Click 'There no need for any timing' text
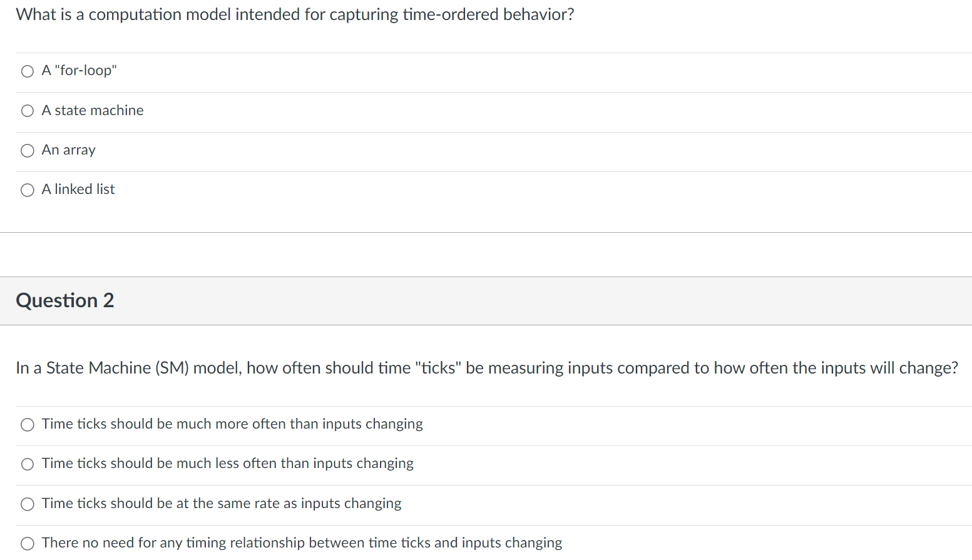 (x=302, y=542)
